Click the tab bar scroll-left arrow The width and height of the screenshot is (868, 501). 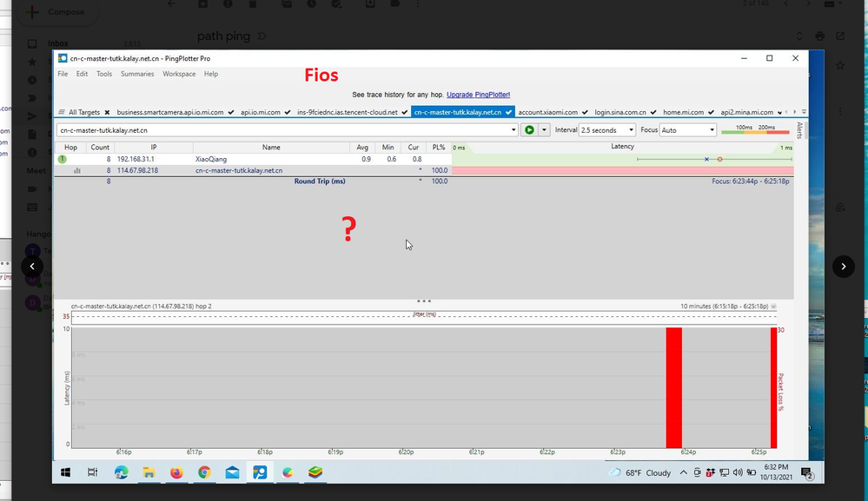[786, 112]
